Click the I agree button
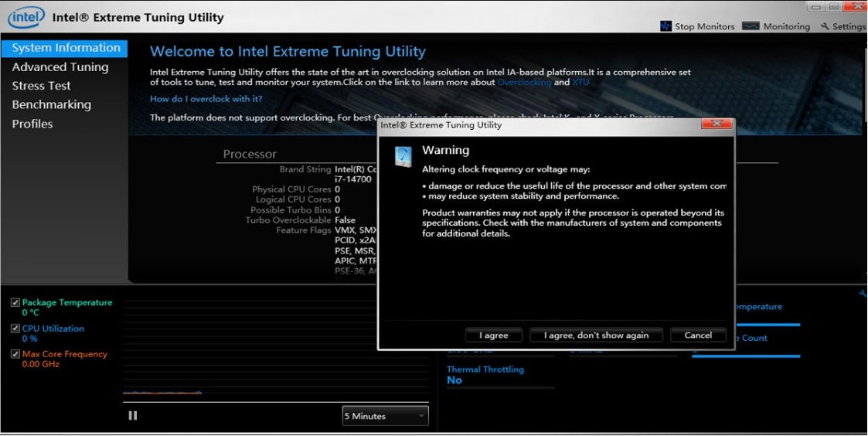Screen dimensions: 868x436 [x=493, y=336]
